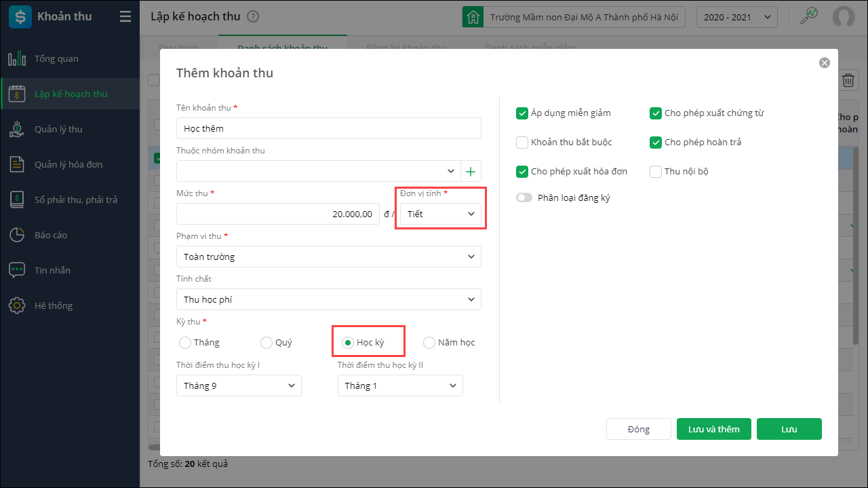
Task: Click the help question mark beside Lập kế hoạch thu
Action: (x=253, y=17)
